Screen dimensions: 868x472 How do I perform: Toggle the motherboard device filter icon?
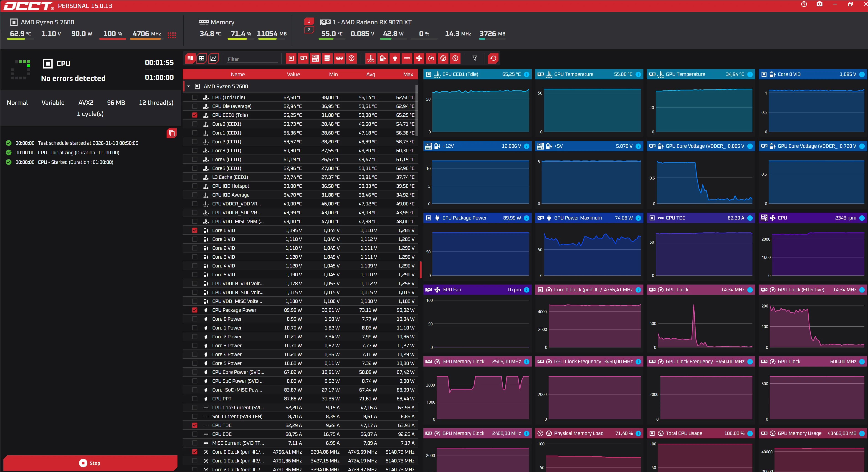click(x=315, y=58)
